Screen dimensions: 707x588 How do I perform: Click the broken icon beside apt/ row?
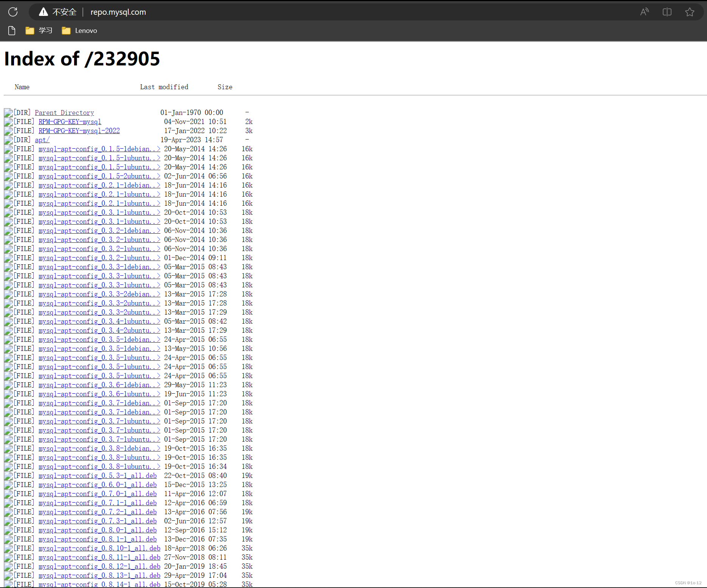(8, 140)
